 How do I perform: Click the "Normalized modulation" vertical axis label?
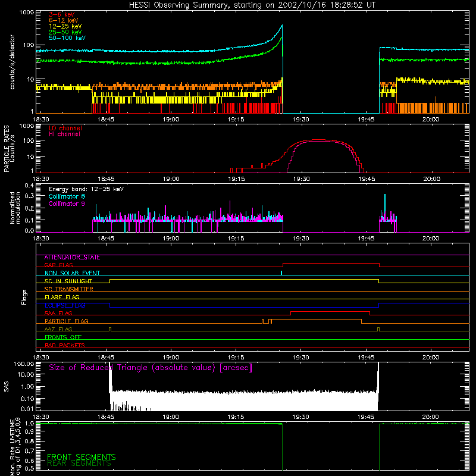(x=15, y=208)
